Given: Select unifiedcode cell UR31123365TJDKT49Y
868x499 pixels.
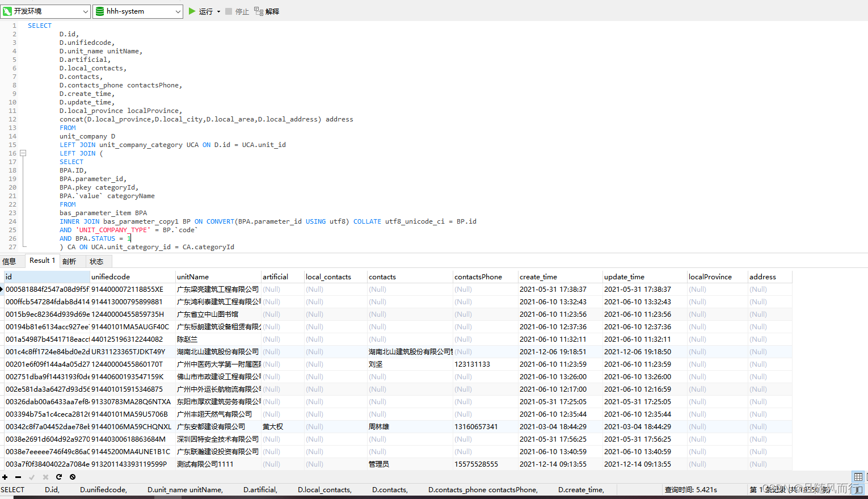Looking at the screenshot, I should 133,352.
